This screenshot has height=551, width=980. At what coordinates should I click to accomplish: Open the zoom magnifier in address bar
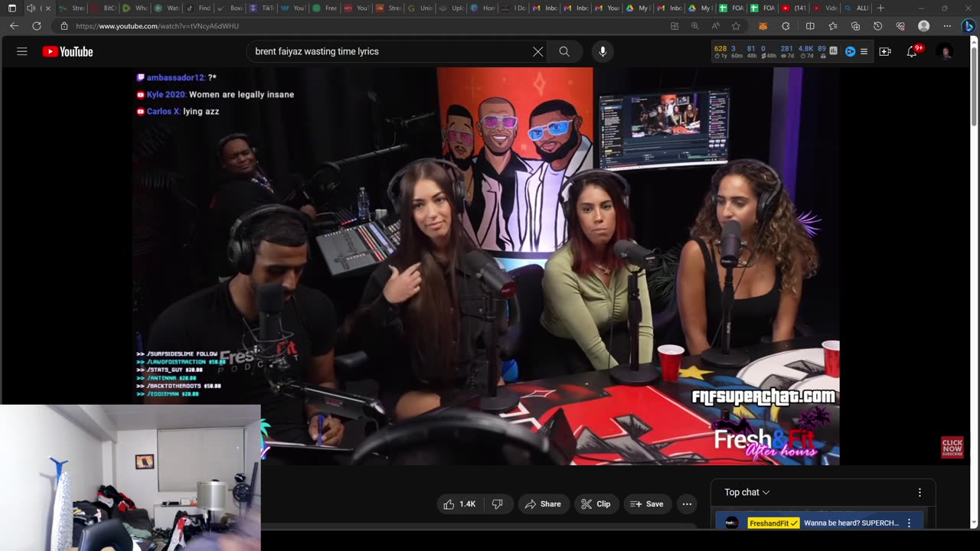[x=695, y=26]
